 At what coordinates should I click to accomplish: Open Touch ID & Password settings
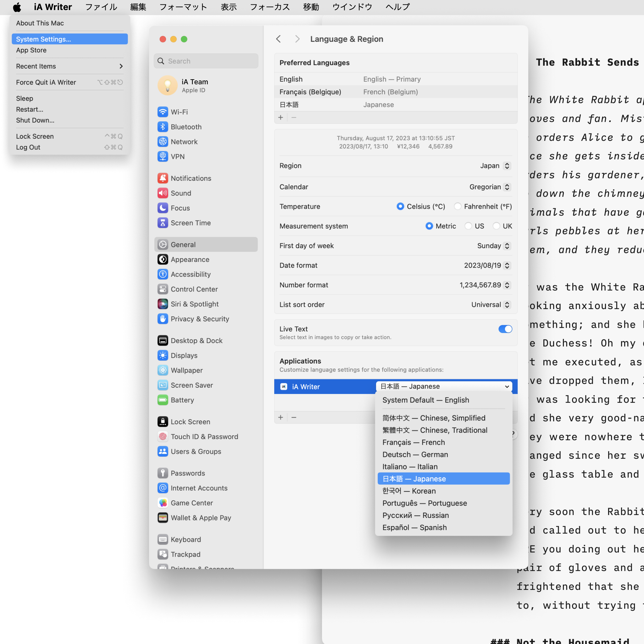(163, 436)
